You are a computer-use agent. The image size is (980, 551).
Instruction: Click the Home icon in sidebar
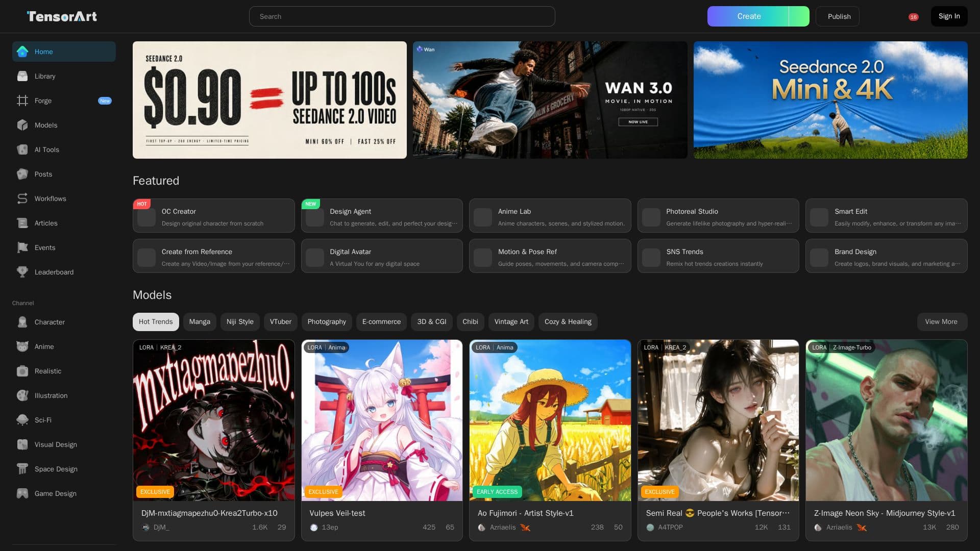pyautogui.click(x=22, y=52)
